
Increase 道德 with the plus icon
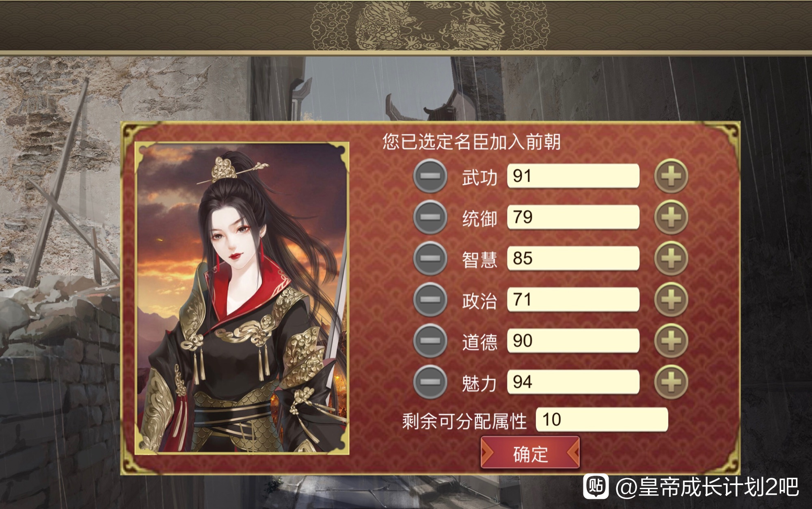point(671,341)
